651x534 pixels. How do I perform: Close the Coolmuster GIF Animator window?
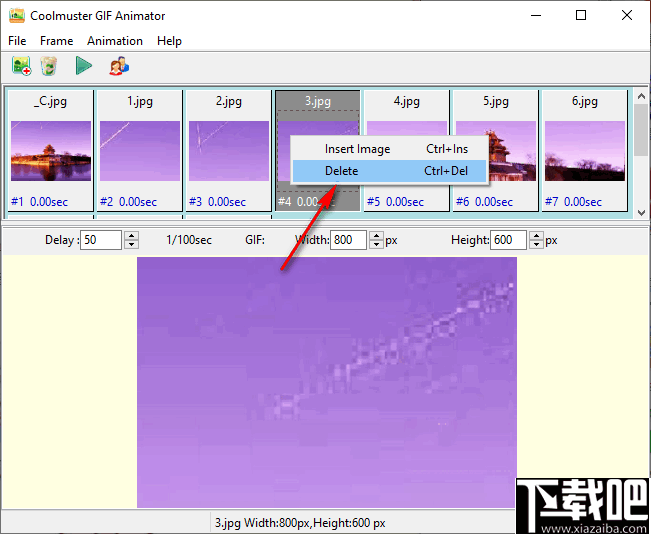point(627,15)
